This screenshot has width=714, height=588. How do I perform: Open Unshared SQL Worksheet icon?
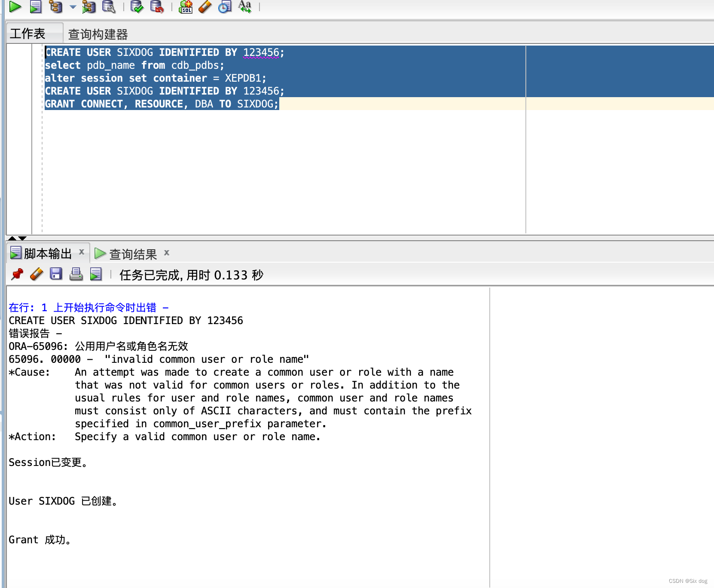click(x=186, y=6)
